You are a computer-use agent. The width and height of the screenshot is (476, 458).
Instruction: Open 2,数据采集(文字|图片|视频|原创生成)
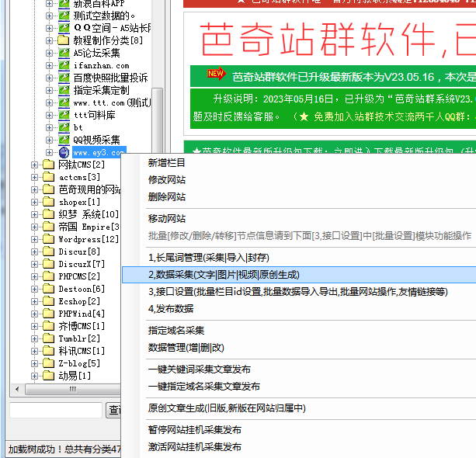(x=299, y=275)
